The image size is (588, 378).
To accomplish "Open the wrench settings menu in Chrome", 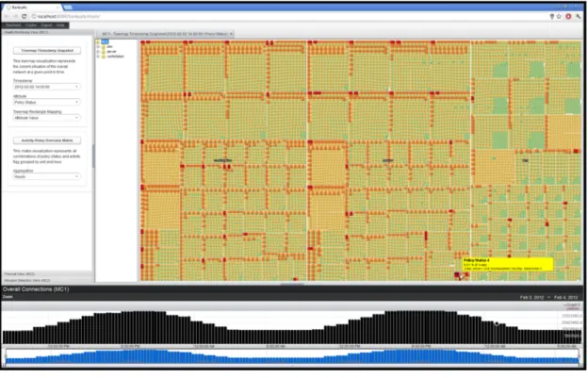I will pyautogui.click(x=579, y=17).
